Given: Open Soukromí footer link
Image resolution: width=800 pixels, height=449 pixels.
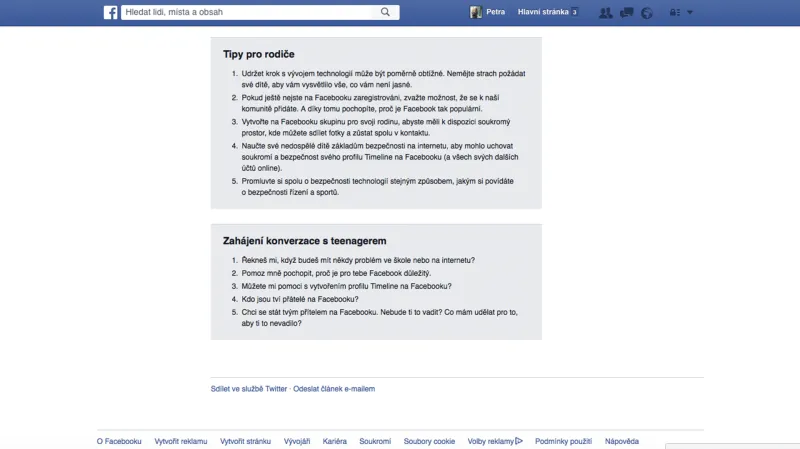Looking at the screenshot, I should point(375,441).
